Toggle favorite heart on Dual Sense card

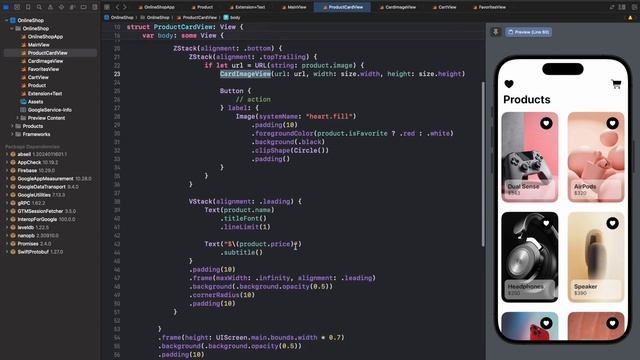tap(546, 123)
